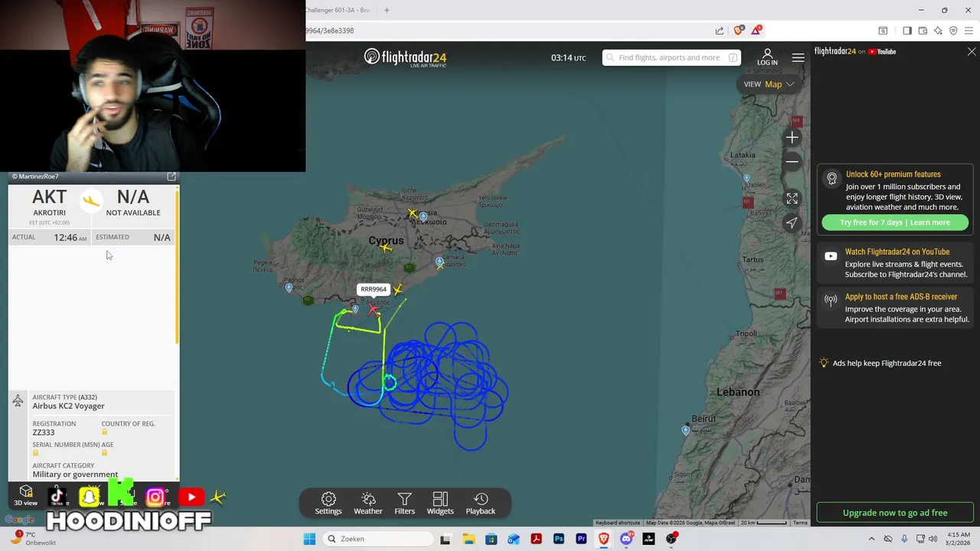980x551 pixels.
Task: Zoom out on the map
Action: [792, 161]
